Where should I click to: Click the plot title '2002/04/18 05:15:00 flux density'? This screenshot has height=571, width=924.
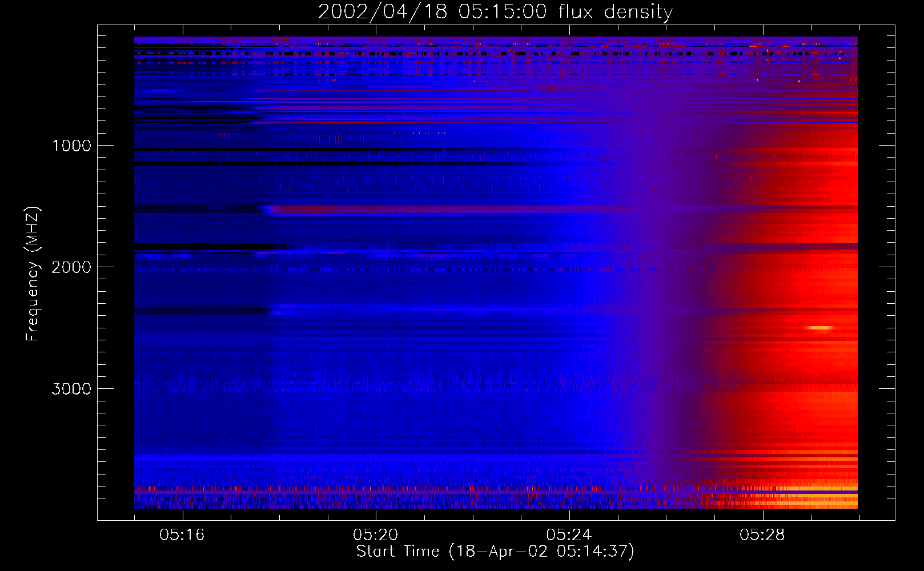point(495,12)
